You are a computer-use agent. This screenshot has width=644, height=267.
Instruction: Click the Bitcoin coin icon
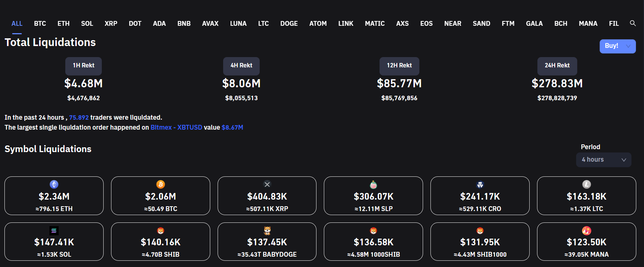click(x=160, y=184)
